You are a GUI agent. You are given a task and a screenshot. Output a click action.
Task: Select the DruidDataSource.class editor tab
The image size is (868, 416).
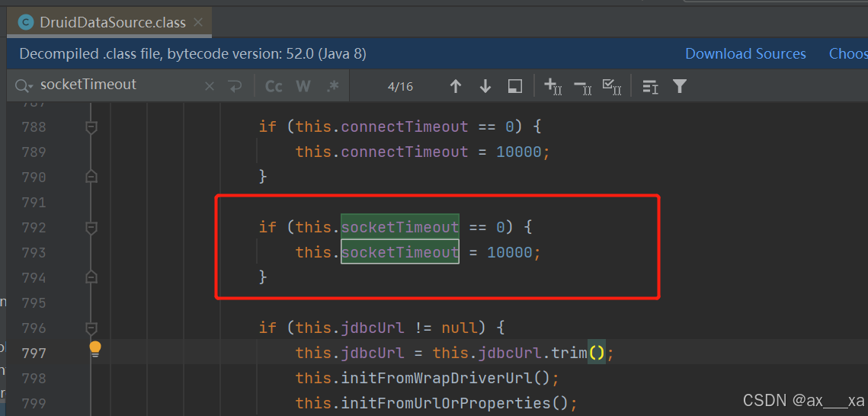pos(110,22)
